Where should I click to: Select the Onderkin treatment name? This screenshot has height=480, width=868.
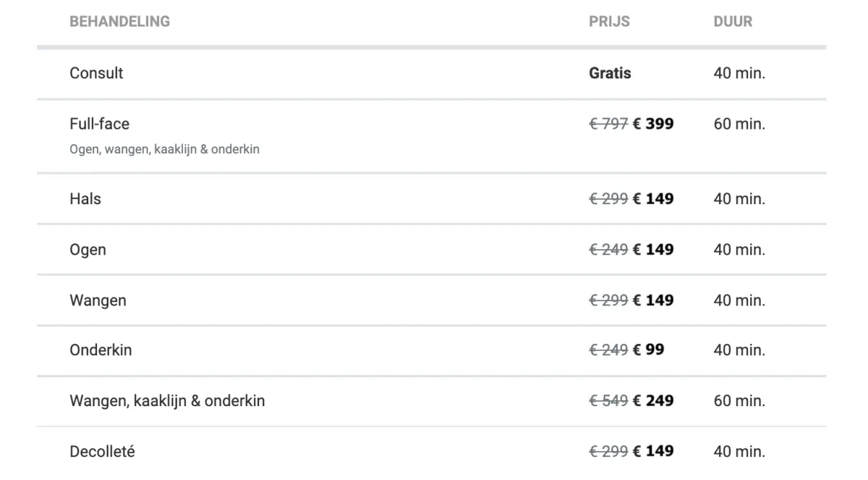[101, 350]
